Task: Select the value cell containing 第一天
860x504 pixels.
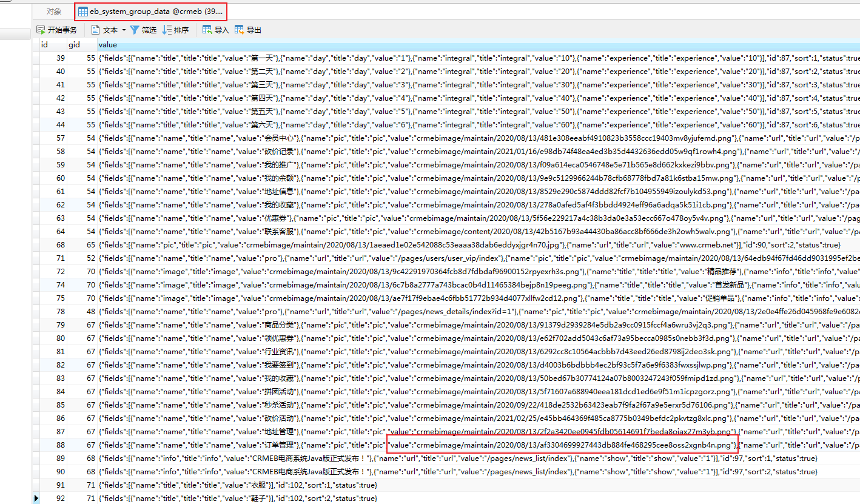Action: click(x=479, y=58)
